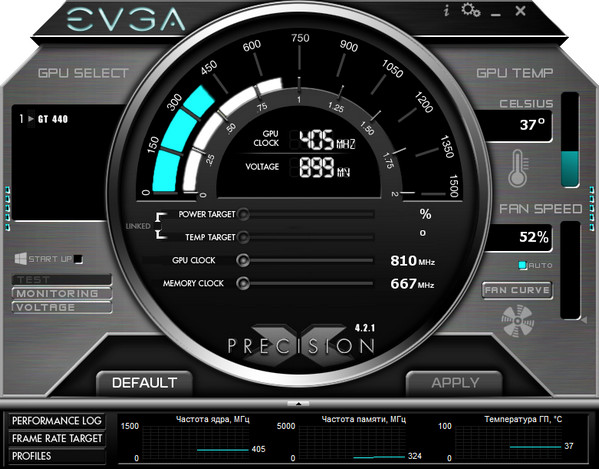Click the GPU temperature graph labeled Температура ГП
599x469 pixels.
[508, 443]
